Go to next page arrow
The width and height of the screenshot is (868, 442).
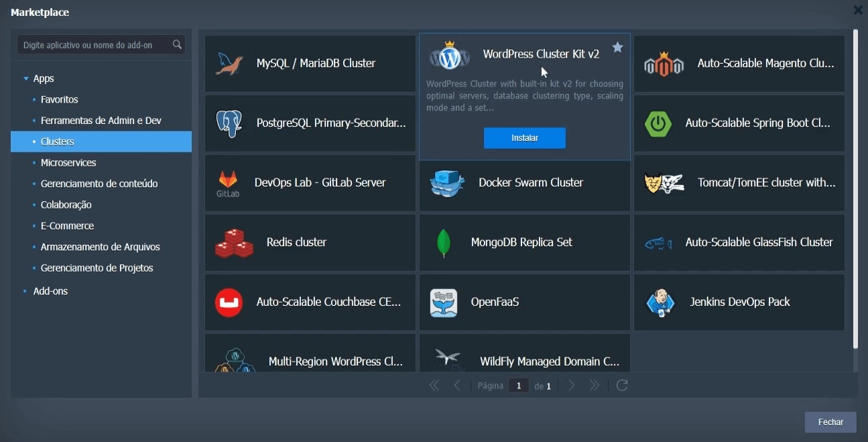[x=572, y=386]
